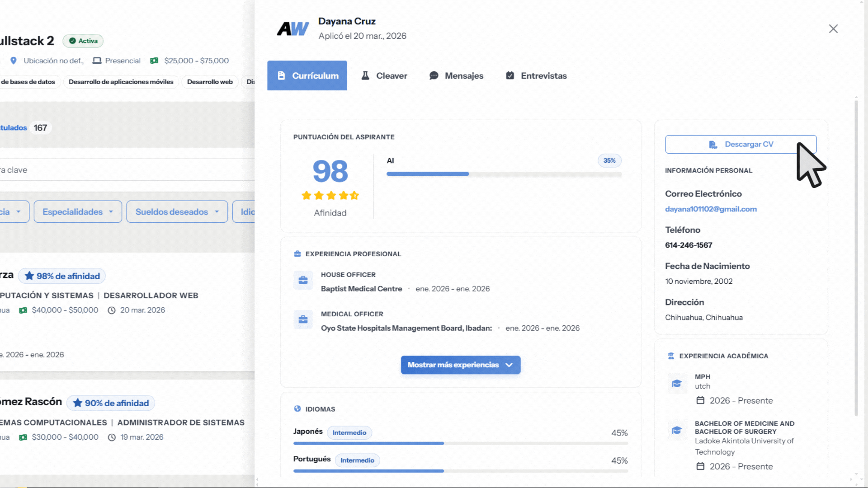
Task: Click the House Officer briefcase icon
Action: point(303,280)
